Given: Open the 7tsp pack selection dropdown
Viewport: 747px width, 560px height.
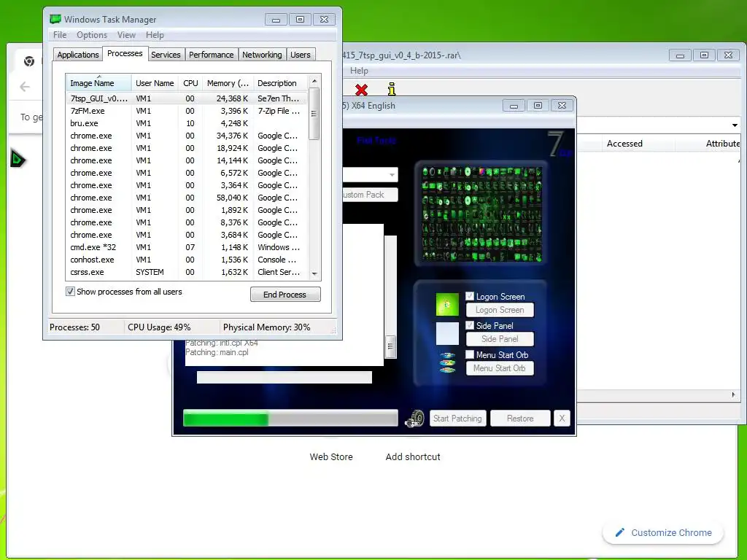Looking at the screenshot, I should point(392,175).
